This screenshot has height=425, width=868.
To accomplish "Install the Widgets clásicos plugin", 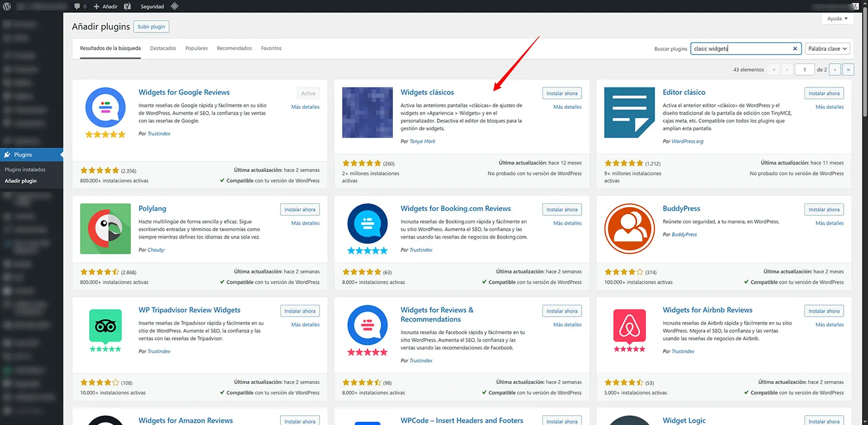I will click(562, 93).
